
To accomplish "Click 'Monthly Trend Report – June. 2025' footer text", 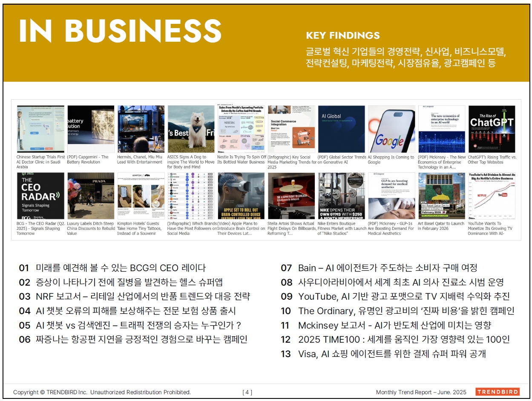I will (x=421, y=392).
